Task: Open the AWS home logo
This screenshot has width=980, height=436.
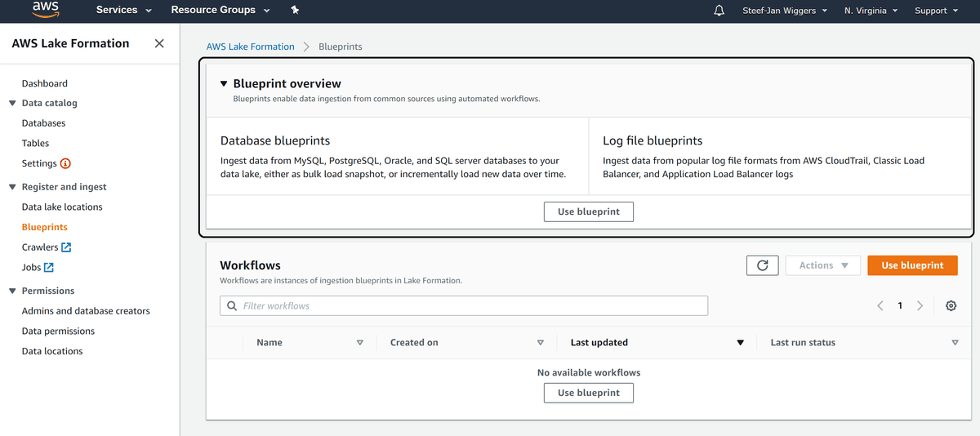Action: click(46, 10)
